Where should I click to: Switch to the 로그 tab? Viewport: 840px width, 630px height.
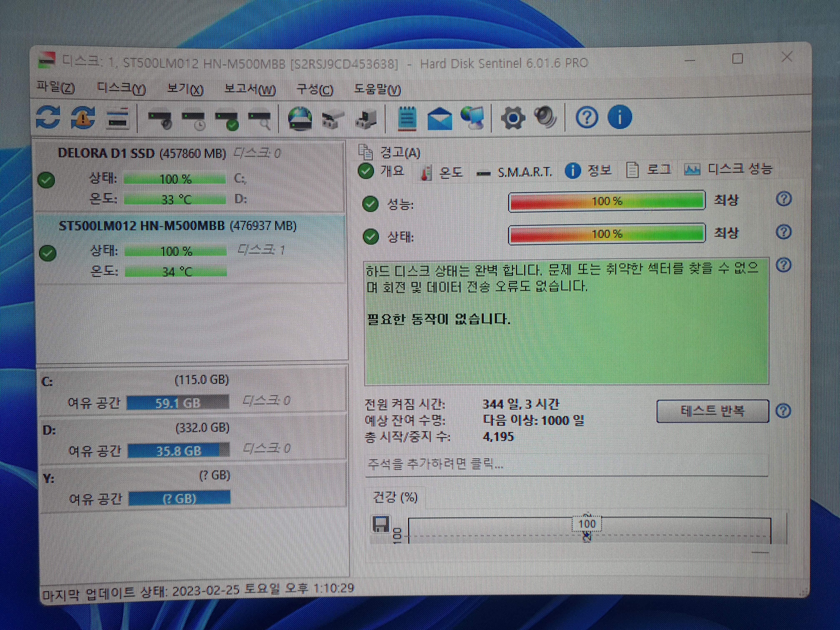648,170
